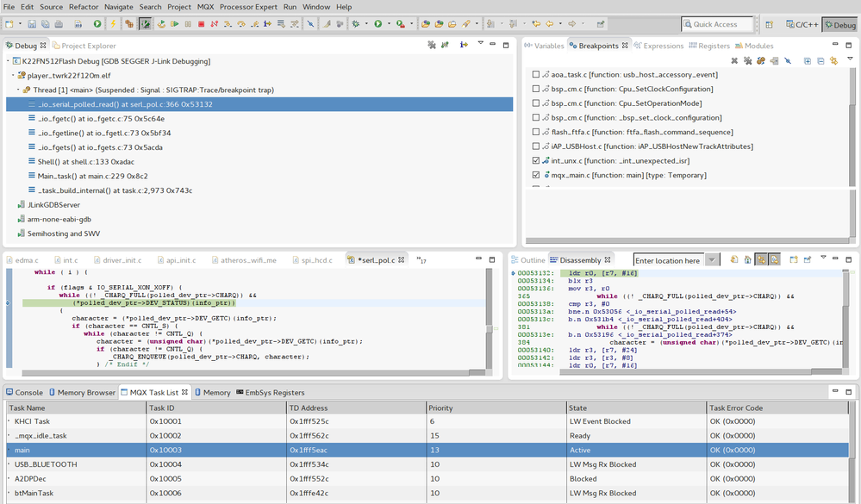The height and width of the screenshot is (504, 861).
Task: Disable the int_unx.c breakpoint checkbox
Action: pyautogui.click(x=536, y=160)
